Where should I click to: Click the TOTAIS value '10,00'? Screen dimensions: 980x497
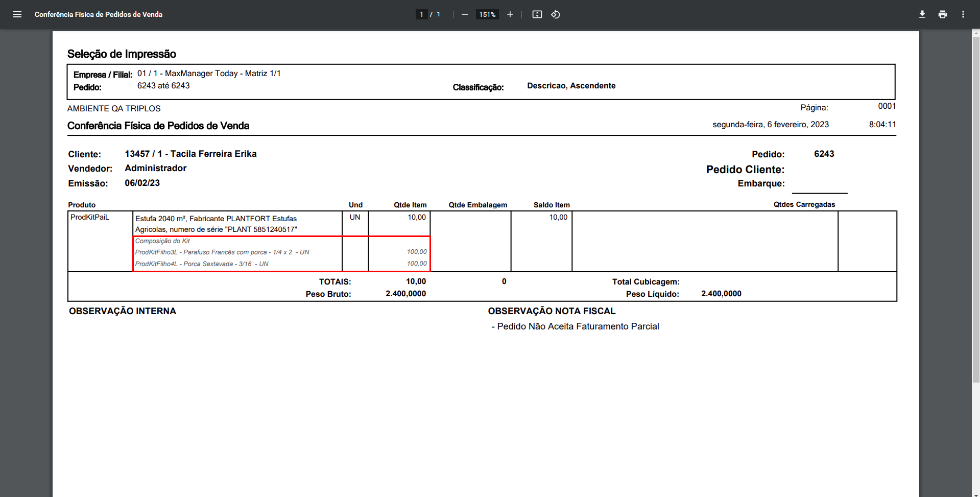click(416, 281)
